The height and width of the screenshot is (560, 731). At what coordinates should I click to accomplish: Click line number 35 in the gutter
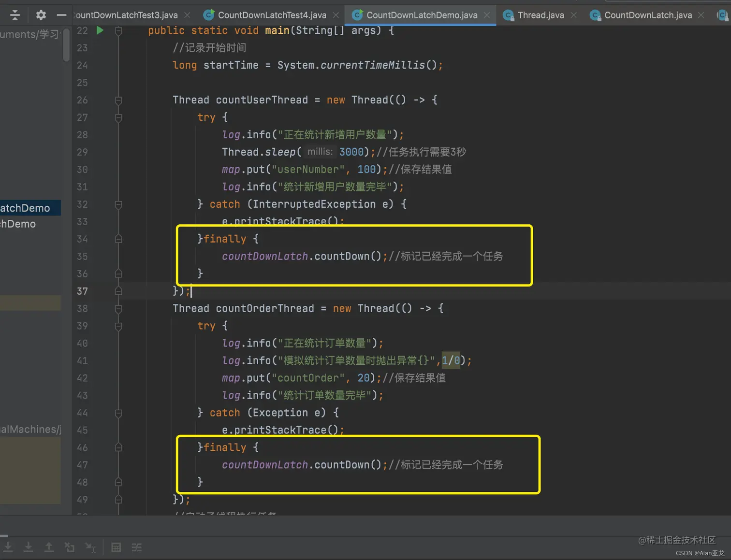(x=82, y=257)
